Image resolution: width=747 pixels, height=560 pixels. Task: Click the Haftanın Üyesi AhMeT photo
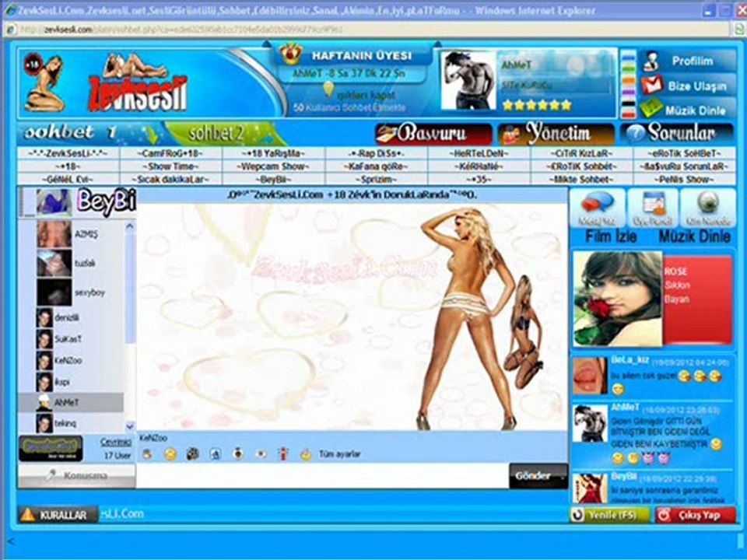click(x=468, y=80)
